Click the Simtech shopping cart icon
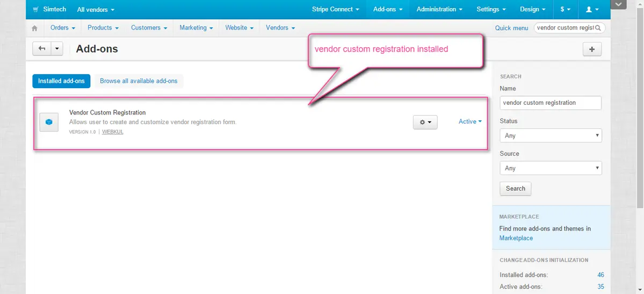The height and width of the screenshot is (294, 644). pos(35,10)
